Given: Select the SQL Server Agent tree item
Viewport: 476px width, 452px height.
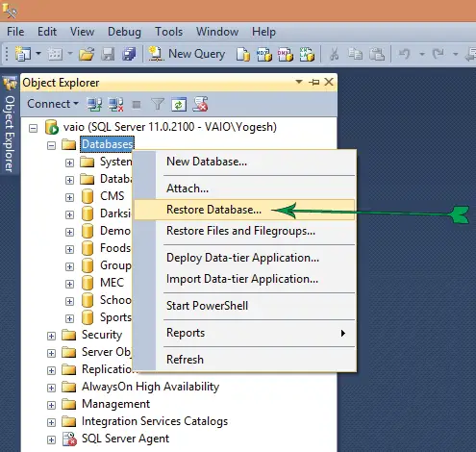Looking at the screenshot, I should (125, 439).
